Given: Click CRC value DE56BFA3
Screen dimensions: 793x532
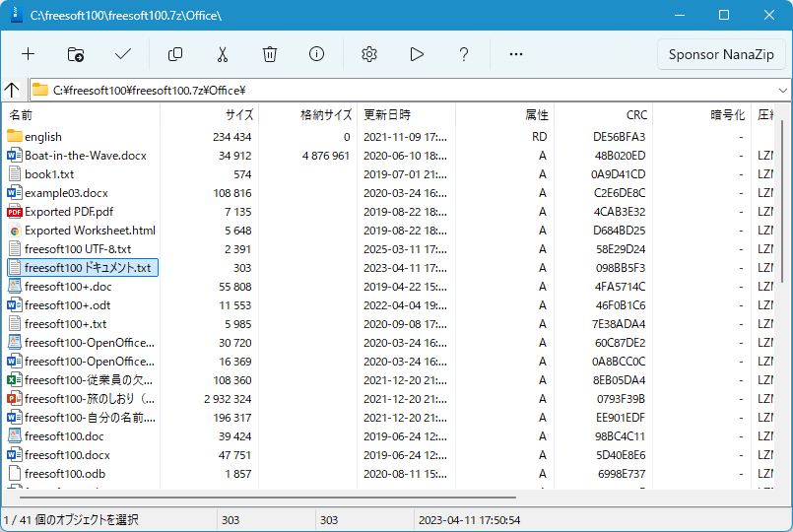Looking at the screenshot, I should click(x=619, y=137).
